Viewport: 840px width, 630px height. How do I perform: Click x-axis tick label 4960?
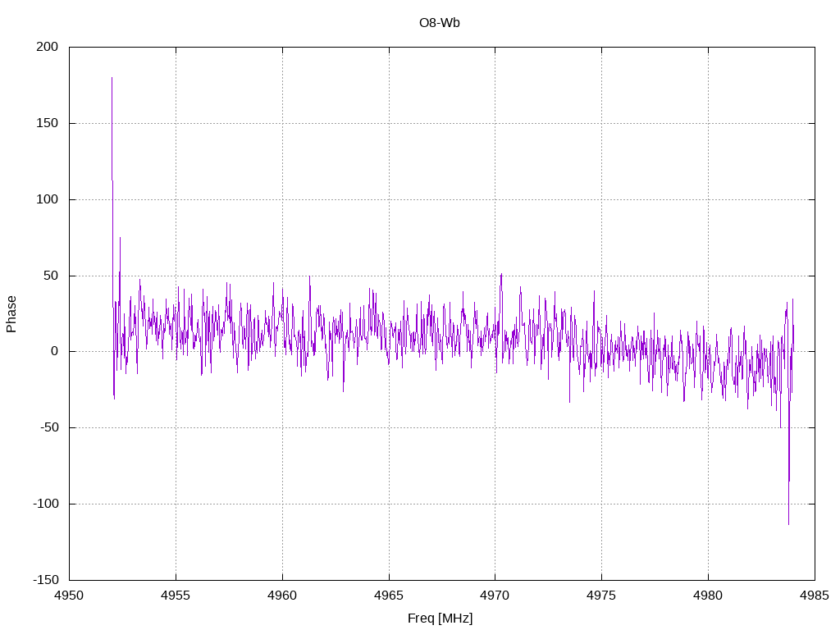[282, 596]
